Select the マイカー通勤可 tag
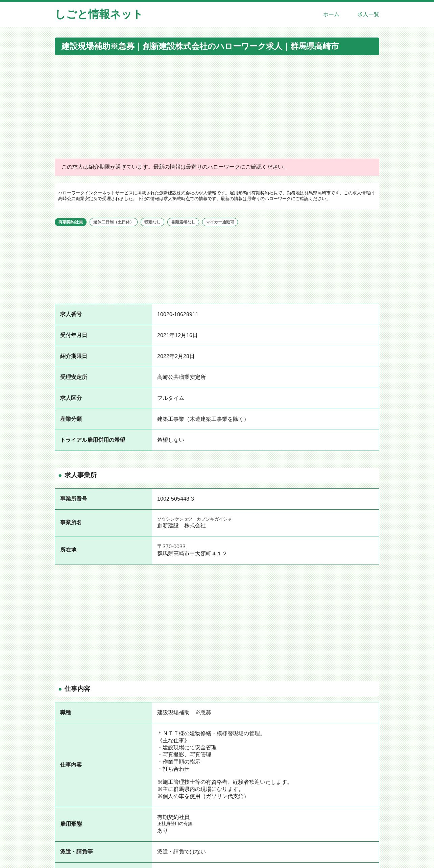 [220, 222]
